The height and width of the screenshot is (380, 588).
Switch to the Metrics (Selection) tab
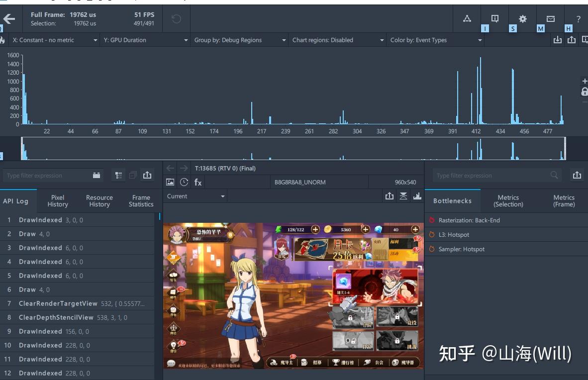tap(508, 201)
